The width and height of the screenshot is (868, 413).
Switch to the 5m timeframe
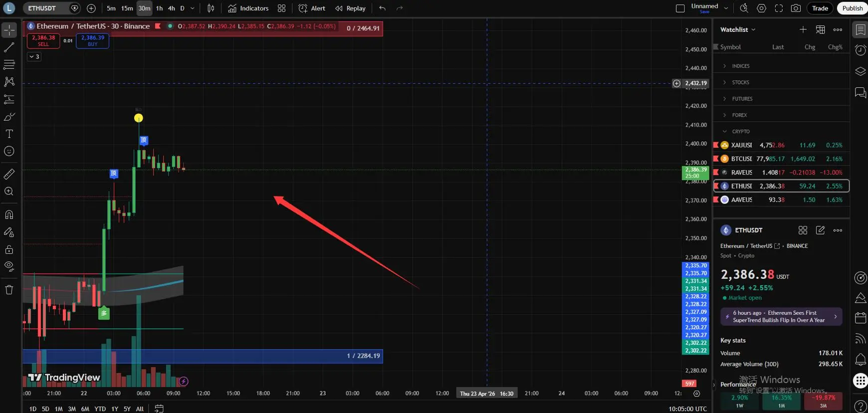tap(111, 8)
